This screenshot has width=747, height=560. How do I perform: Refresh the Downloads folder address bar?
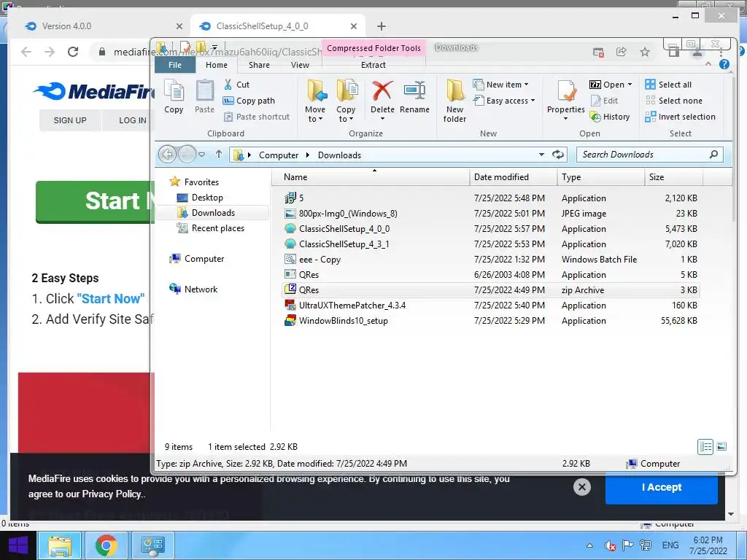558,155
